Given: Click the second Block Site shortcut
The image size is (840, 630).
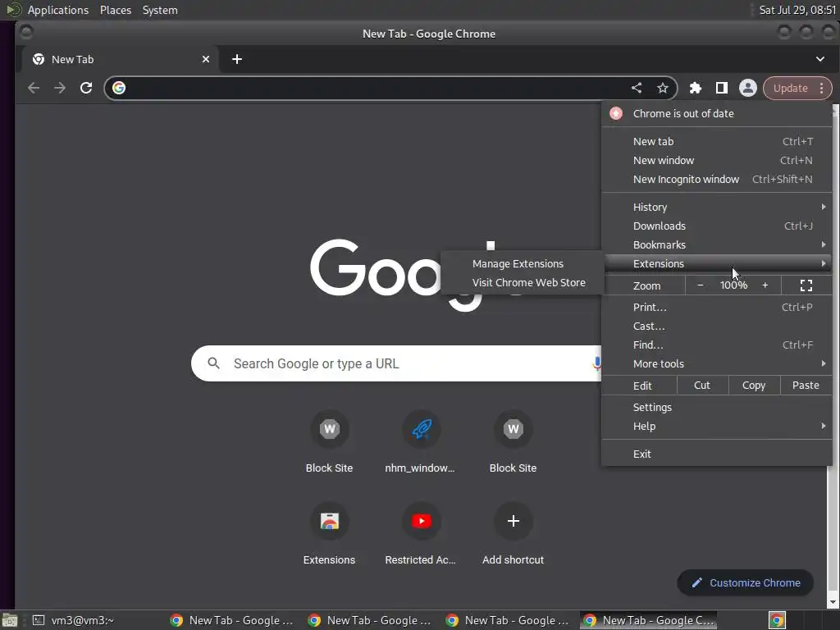Looking at the screenshot, I should tap(514, 429).
